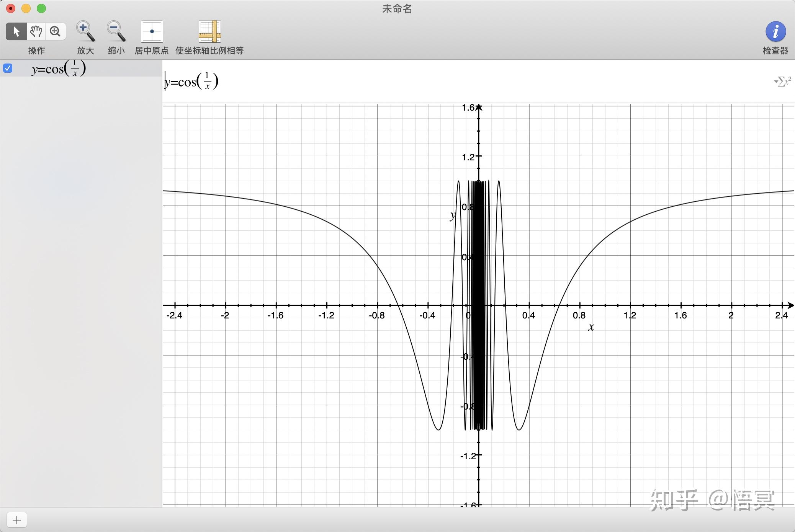Click the 放大 zoom in magnifier
The image size is (795, 532).
85,31
